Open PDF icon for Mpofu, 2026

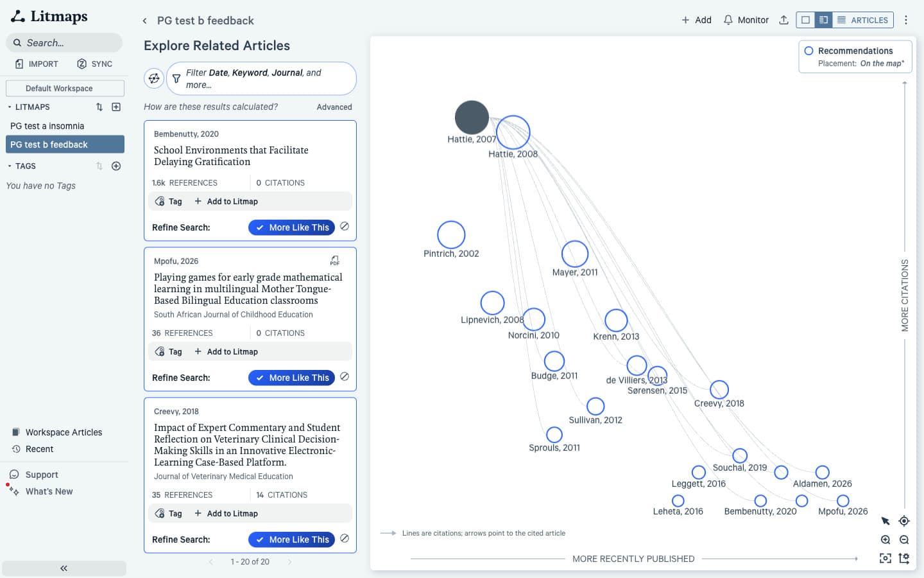pos(334,261)
